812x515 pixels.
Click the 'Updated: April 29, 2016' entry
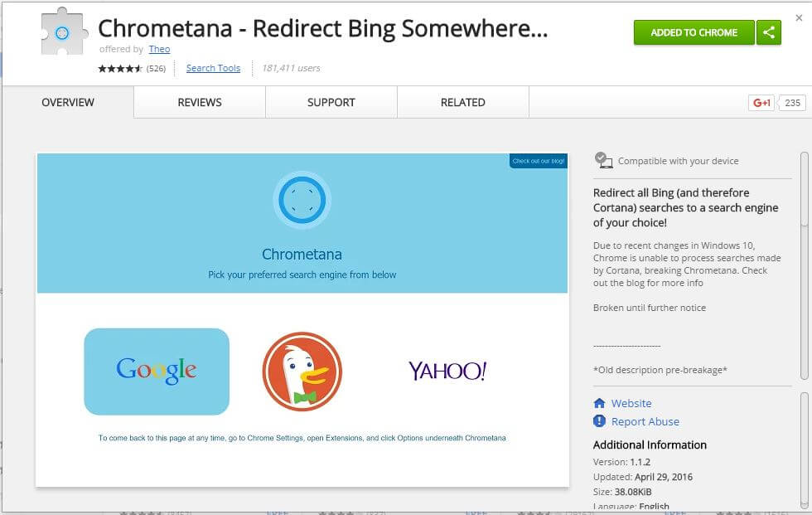[x=643, y=477]
